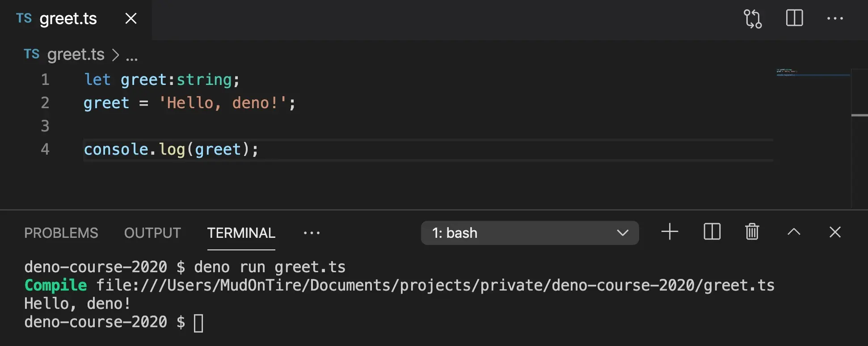868x346 pixels.
Task: Split the terminal pane
Action: pos(712,232)
